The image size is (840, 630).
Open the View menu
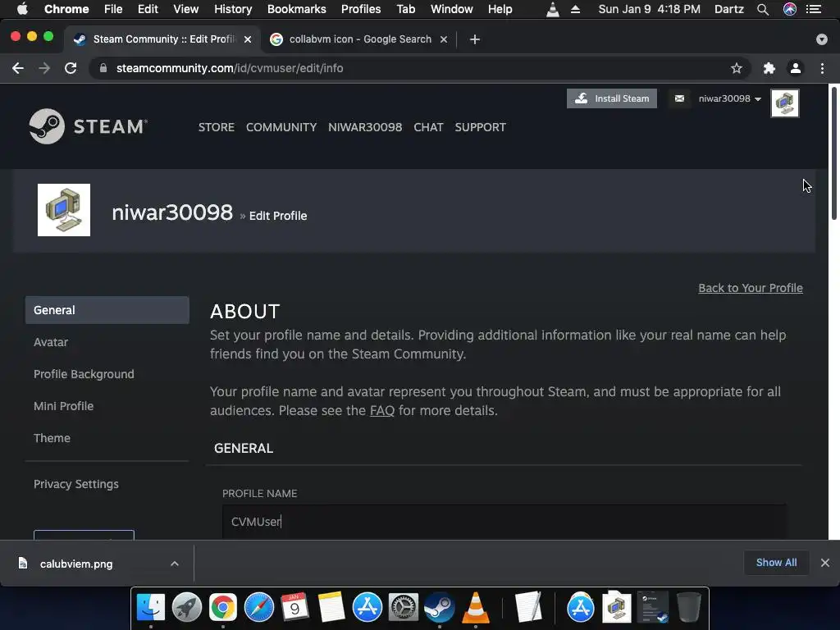pos(186,9)
